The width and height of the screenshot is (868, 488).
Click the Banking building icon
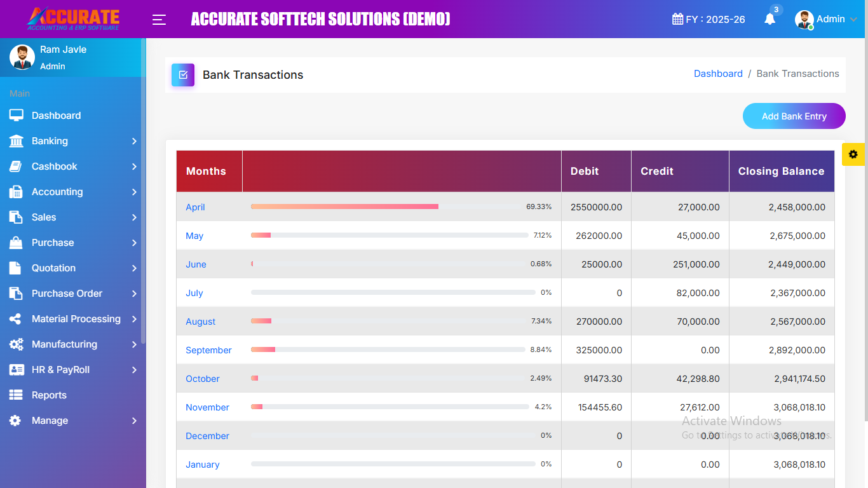(16, 141)
